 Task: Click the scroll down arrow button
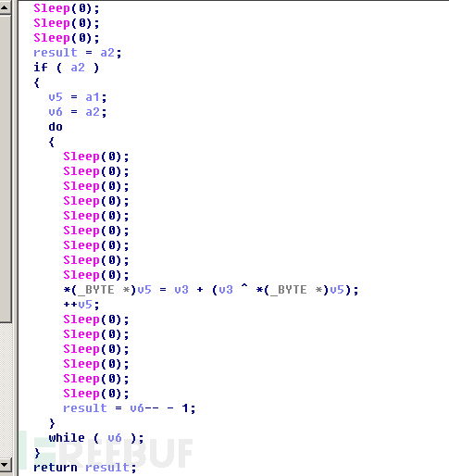point(6,464)
